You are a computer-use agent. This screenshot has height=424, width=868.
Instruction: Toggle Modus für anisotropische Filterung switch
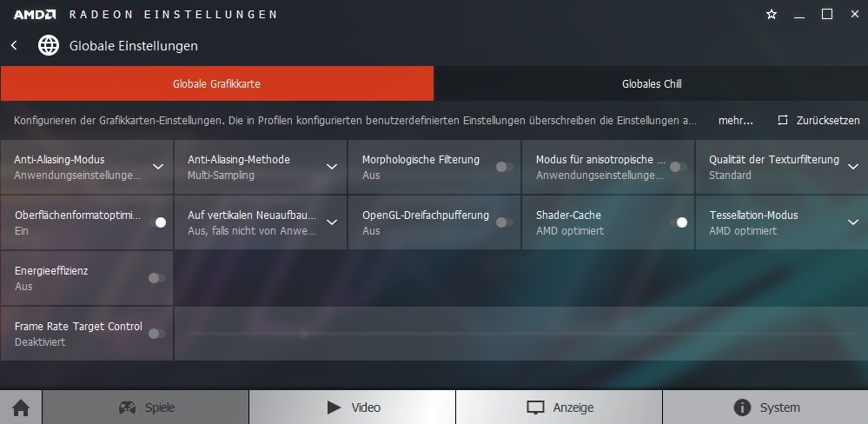(678, 167)
